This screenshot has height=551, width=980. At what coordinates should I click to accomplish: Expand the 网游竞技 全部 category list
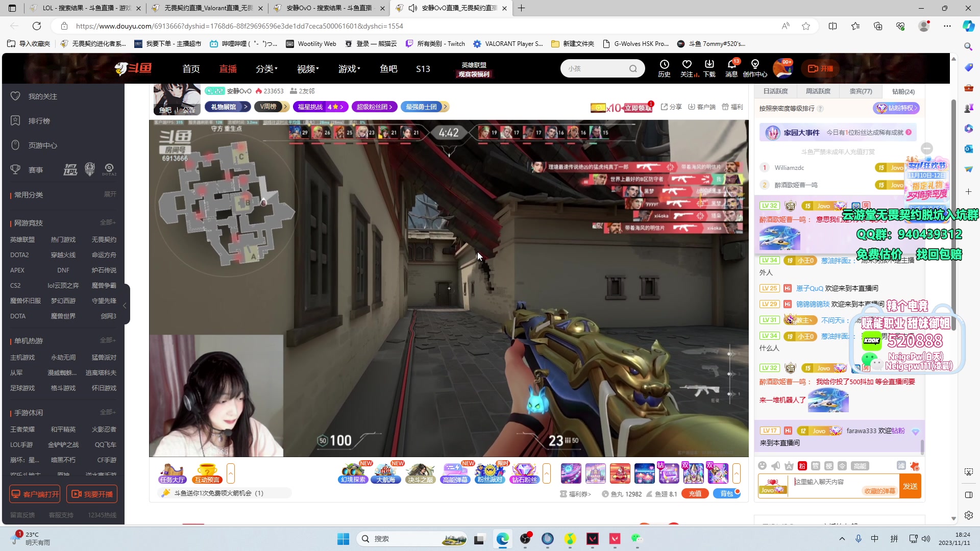click(108, 222)
